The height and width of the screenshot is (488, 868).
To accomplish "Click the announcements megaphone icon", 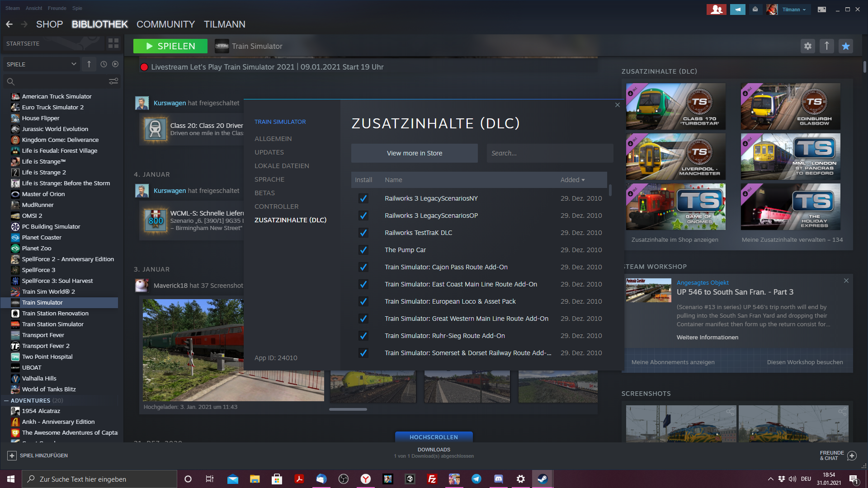I will point(738,9).
